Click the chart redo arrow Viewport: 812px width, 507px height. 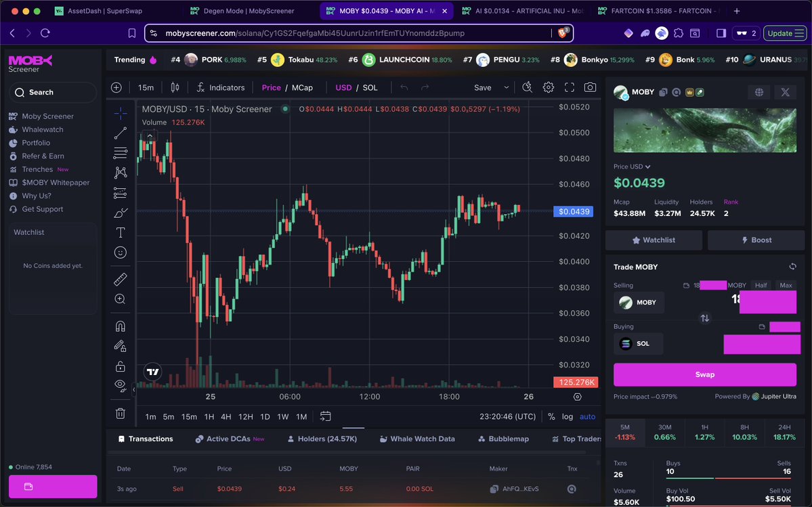pos(425,87)
